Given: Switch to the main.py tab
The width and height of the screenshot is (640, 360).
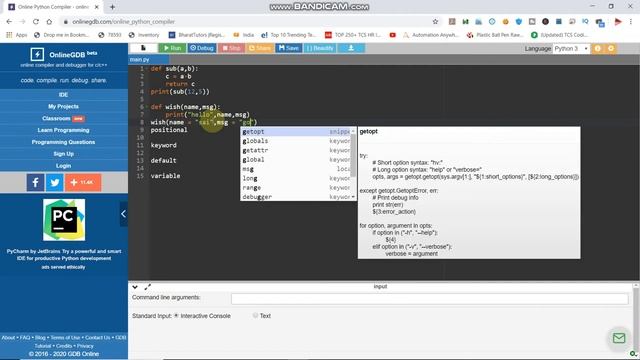Looking at the screenshot, I should click(140, 60).
